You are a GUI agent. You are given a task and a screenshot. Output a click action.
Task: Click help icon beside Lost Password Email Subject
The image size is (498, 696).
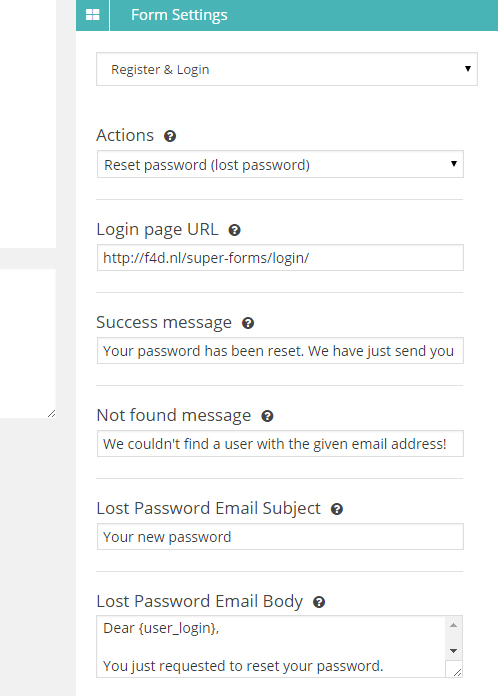[337, 509]
